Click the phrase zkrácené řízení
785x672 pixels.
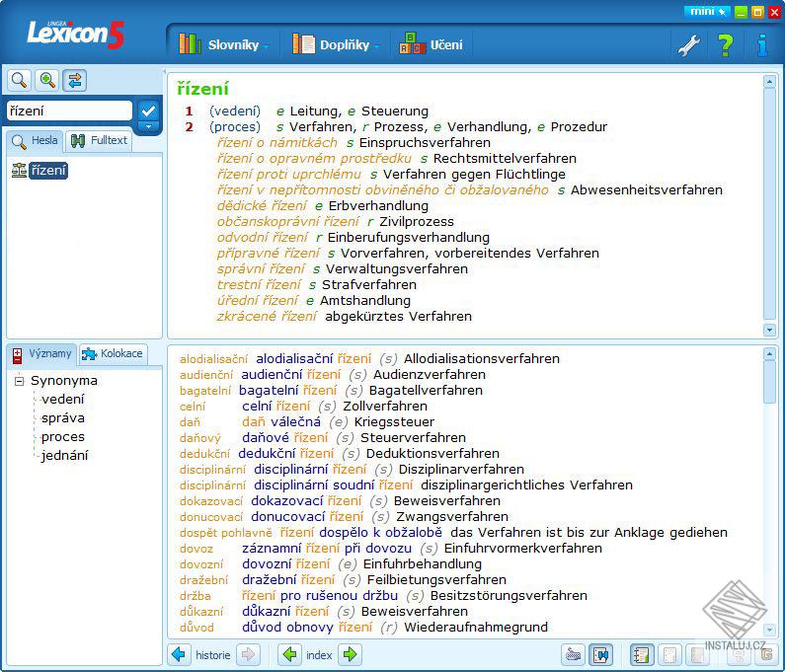click(x=267, y=316)
